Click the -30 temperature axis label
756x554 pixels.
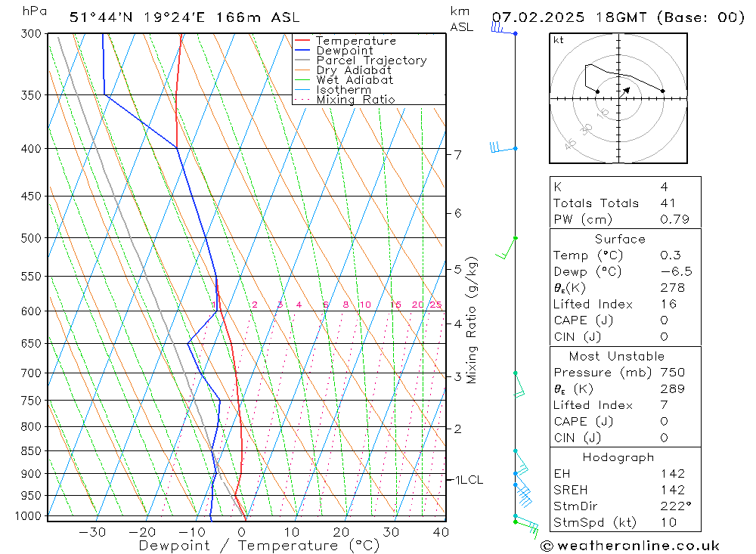click(x=92, y=532)
